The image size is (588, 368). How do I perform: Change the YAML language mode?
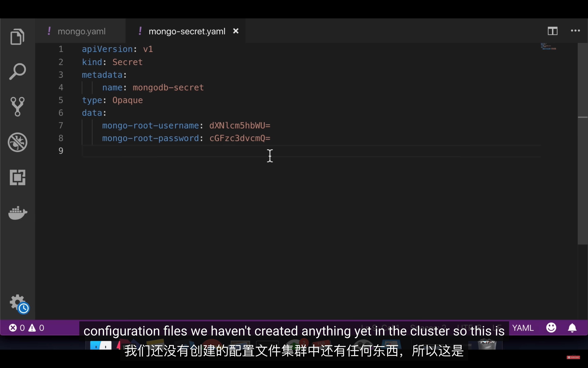tap(523, 328)
